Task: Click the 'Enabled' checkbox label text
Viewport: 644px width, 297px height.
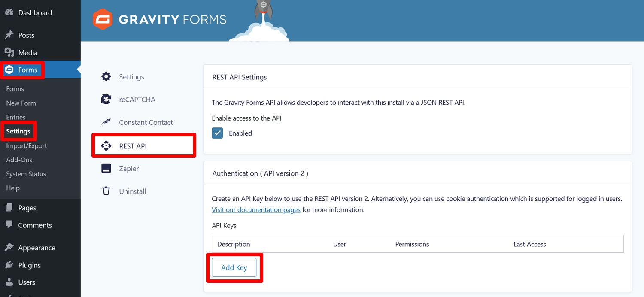Action: [x=240, y=133]
